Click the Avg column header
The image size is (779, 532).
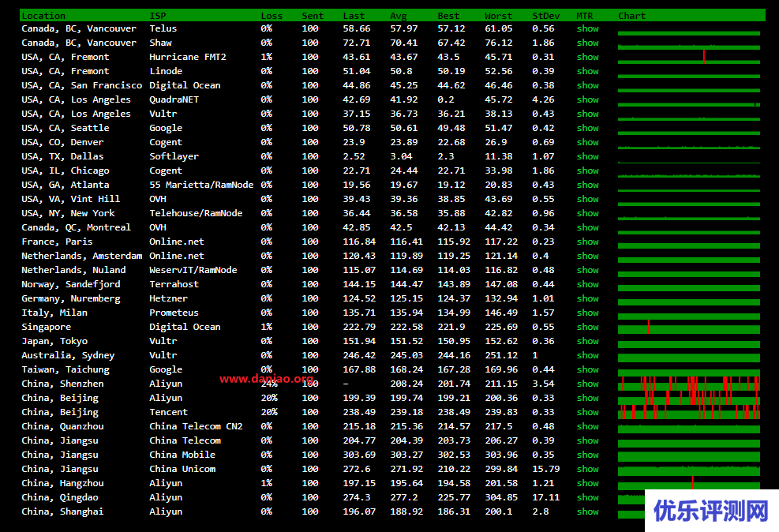click(398, 16)
